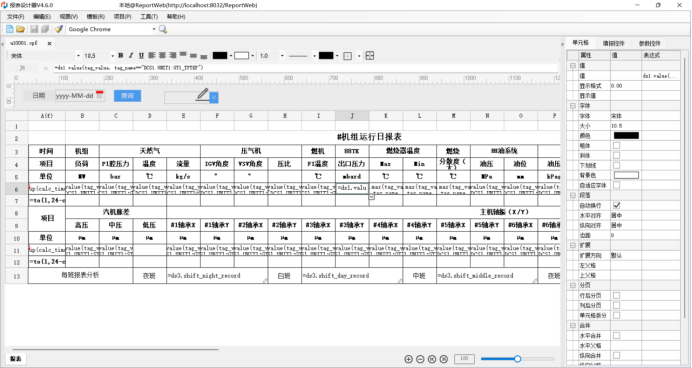The image size is (692, 368).
Task: Click font color black swatch in format bar
Action: (x=220, y=56)
